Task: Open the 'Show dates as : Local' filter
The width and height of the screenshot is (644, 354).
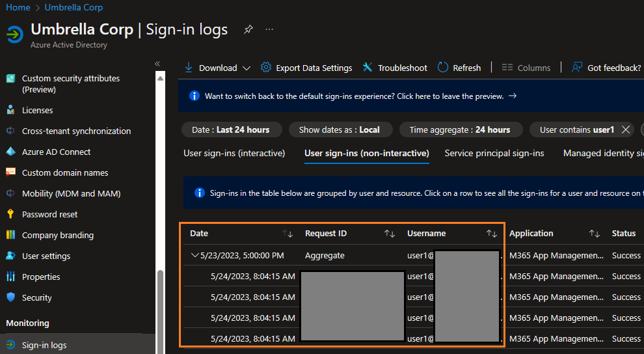Action: tap(340, 129)
